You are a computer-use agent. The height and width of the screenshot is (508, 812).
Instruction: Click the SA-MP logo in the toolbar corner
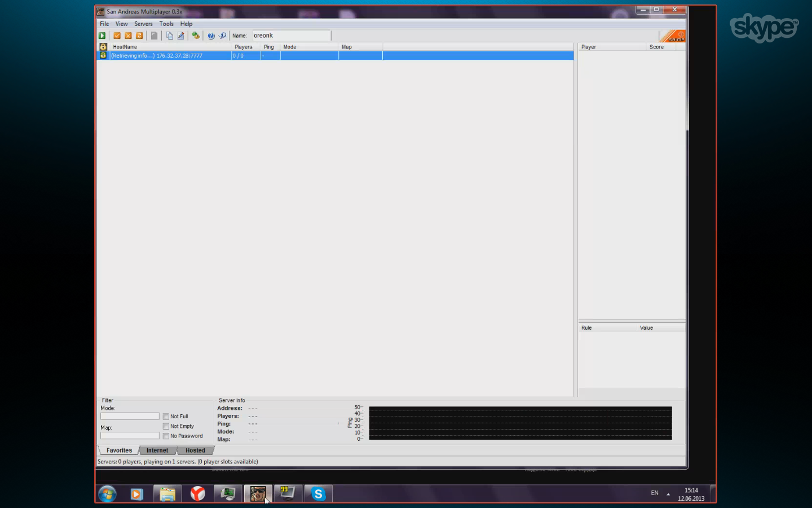click(x=673, y=36)
